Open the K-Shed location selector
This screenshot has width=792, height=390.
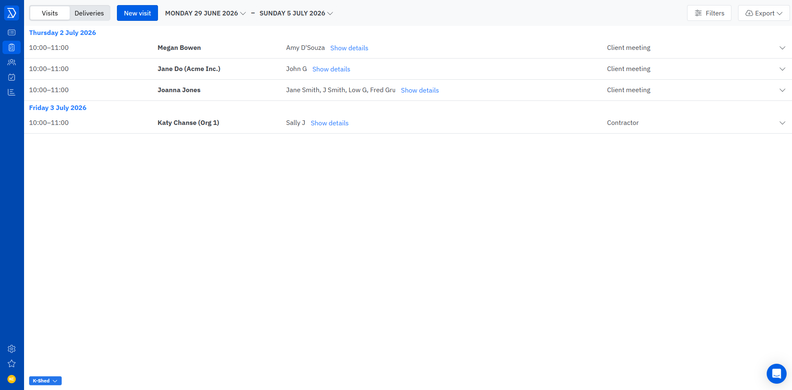(45, 380)
